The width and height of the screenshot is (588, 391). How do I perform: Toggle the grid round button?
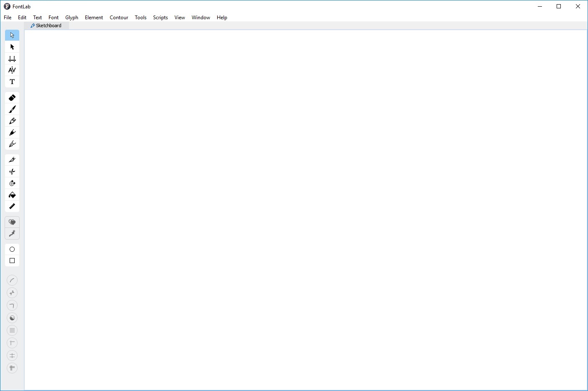click(x=12, y=331)
